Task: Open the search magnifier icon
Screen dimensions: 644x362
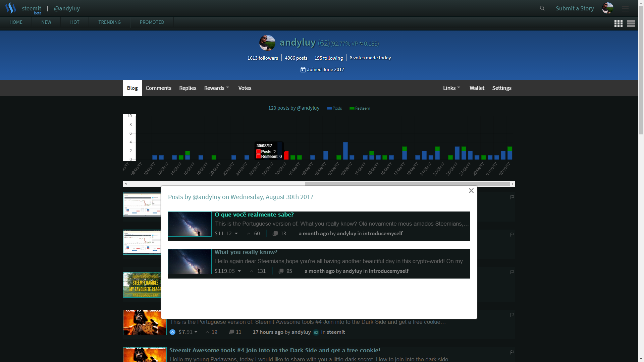Action: tap(542, 8)
